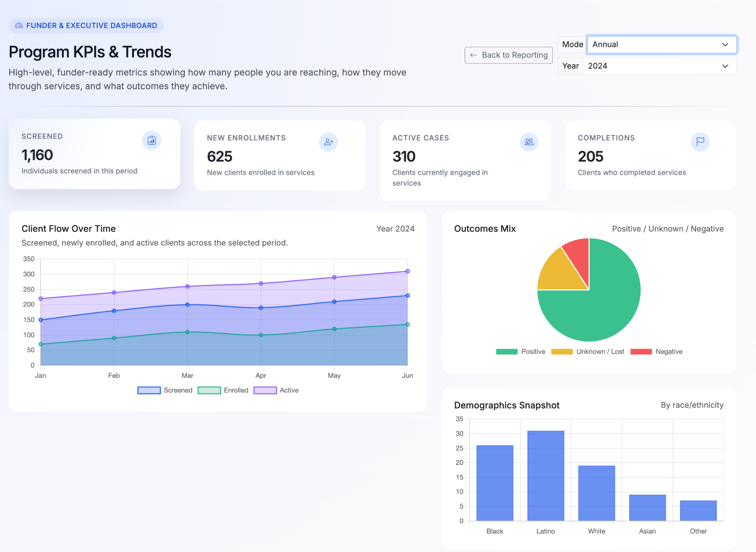756x552 pixels.
Task: Click the clipboard icon on the Screened card
Action: 152,141
